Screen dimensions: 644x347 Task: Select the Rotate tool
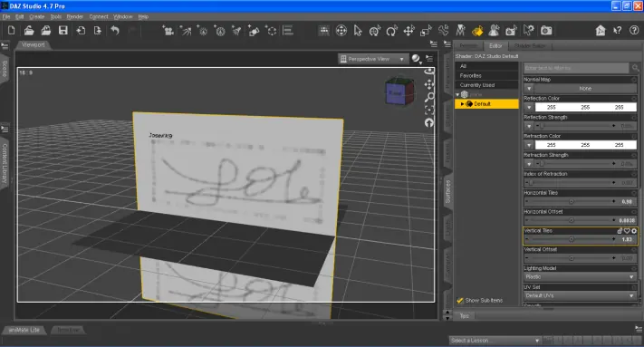(x=392, y=31)
